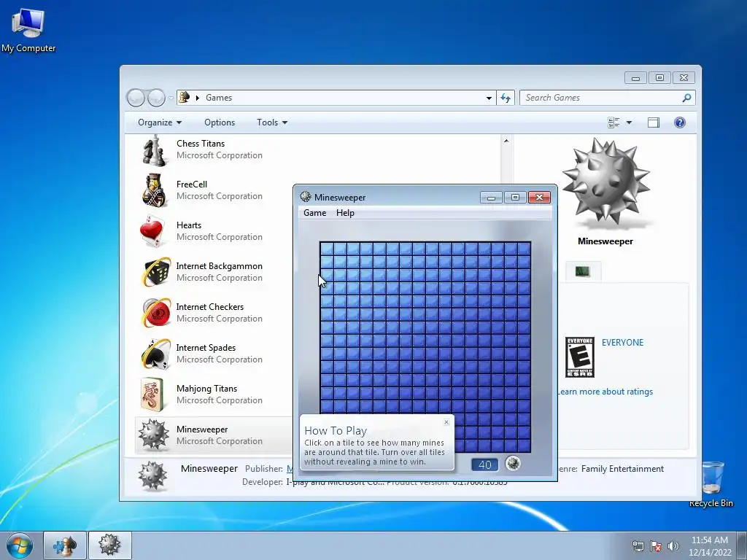Viewport: 747px width, 560px height.
Task: Click the network tray icon
Action: click(x=638, y=546)
